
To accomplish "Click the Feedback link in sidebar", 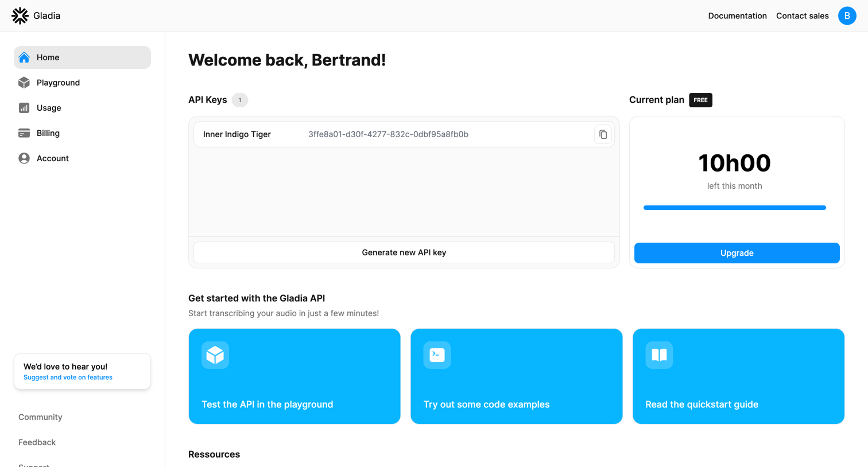I will [x=37, y=442].
